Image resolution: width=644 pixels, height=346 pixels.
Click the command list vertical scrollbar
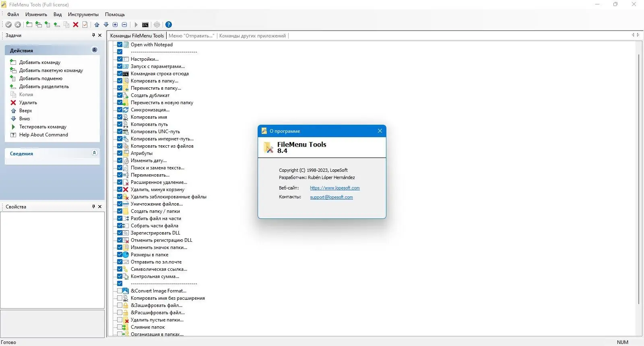coord(639,179)
